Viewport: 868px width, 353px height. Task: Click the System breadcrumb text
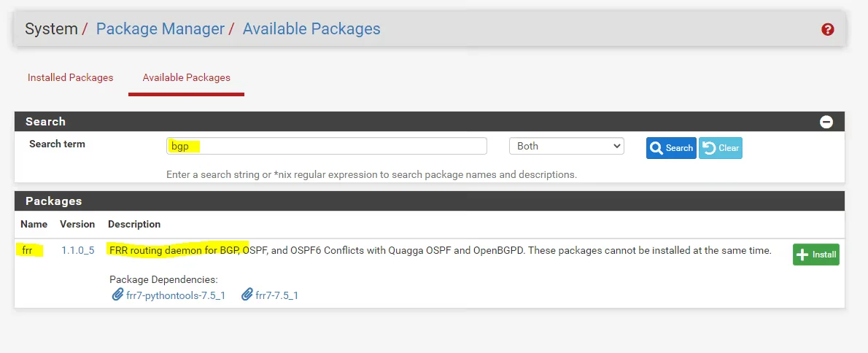52,28
